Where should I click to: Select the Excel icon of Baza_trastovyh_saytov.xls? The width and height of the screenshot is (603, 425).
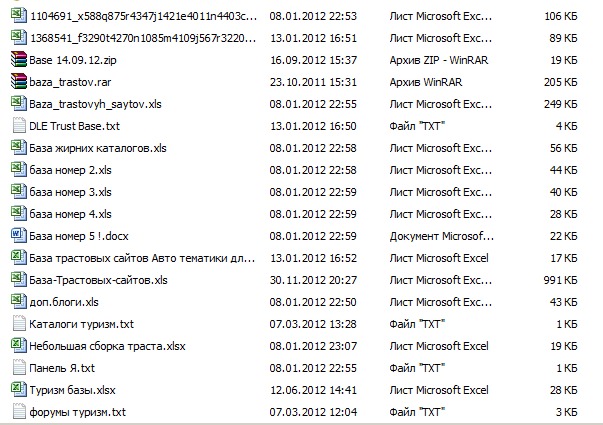(x=19, y=103)
